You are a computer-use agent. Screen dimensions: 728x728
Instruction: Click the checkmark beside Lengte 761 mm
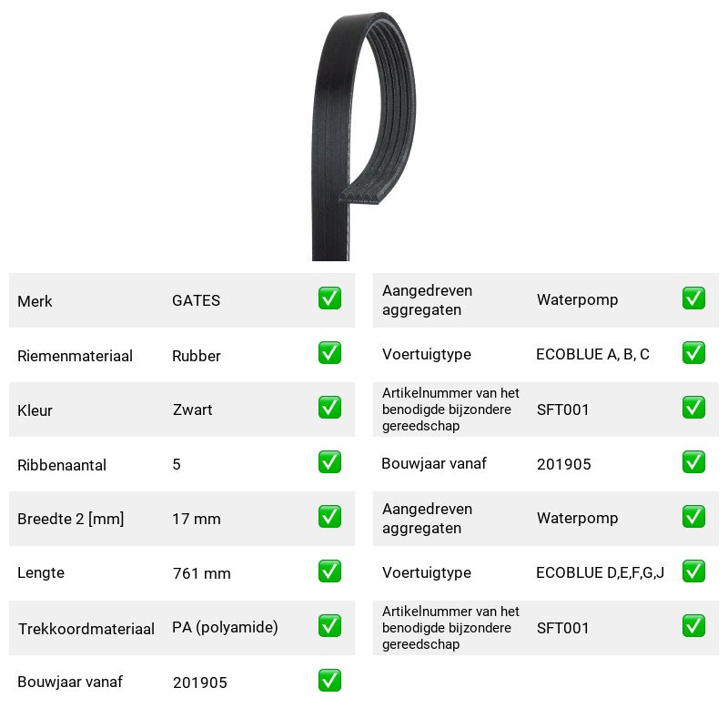click(x=329, y=571)
